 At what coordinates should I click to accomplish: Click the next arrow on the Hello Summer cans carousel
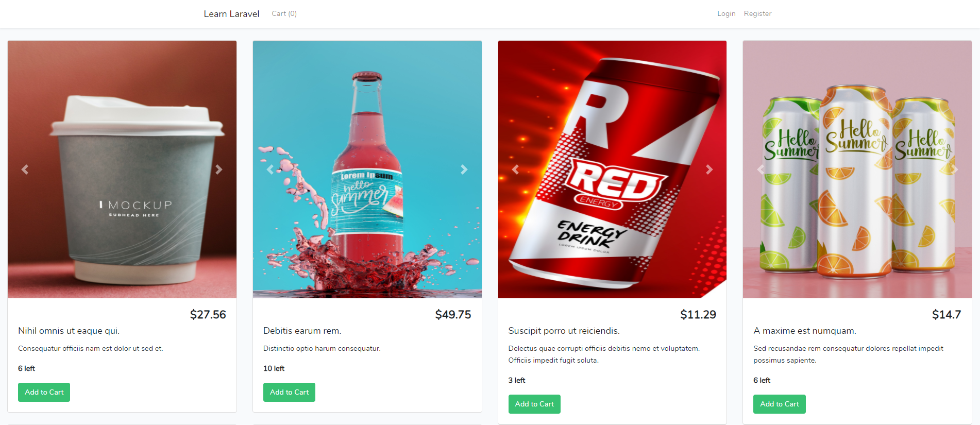[x=954, y=169]
